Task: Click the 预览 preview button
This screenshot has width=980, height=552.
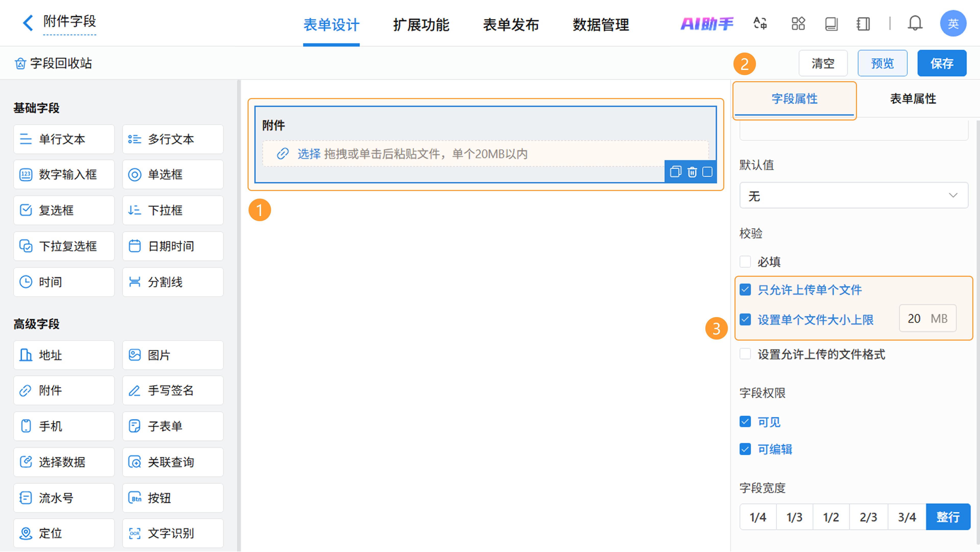Action: [x=882, y=63]
